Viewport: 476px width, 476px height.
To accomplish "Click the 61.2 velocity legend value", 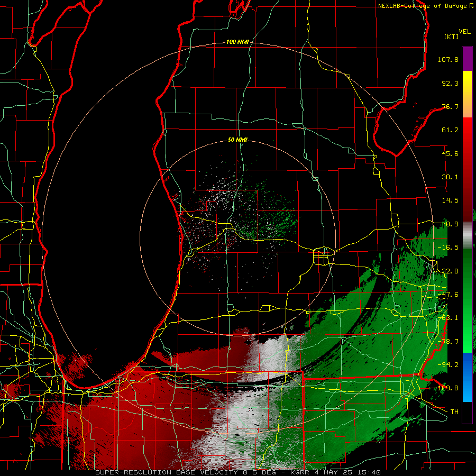I will coord(450,130).
